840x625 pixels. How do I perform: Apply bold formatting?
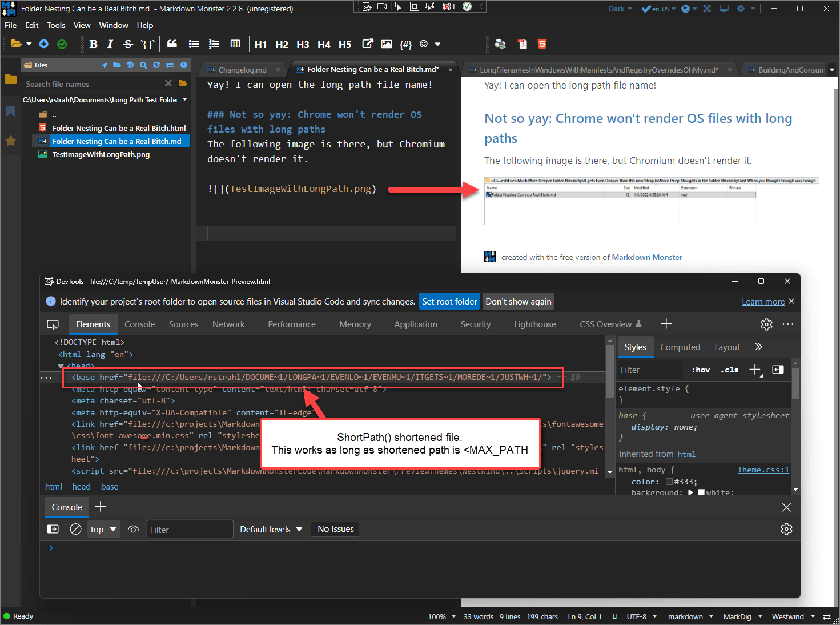pos(94,44)
